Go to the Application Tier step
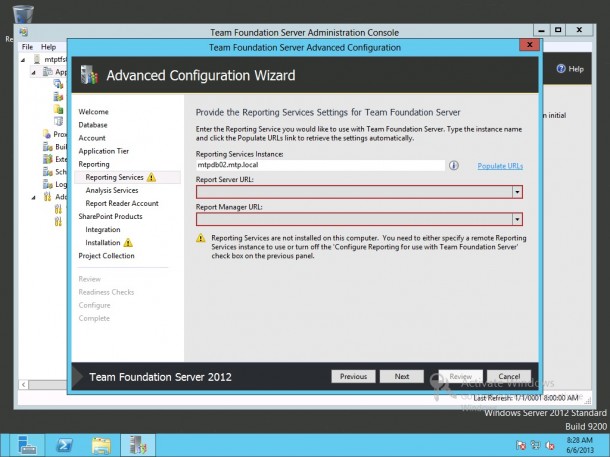The height and width of the screenshot is (457, 610). tap(103, 151)
